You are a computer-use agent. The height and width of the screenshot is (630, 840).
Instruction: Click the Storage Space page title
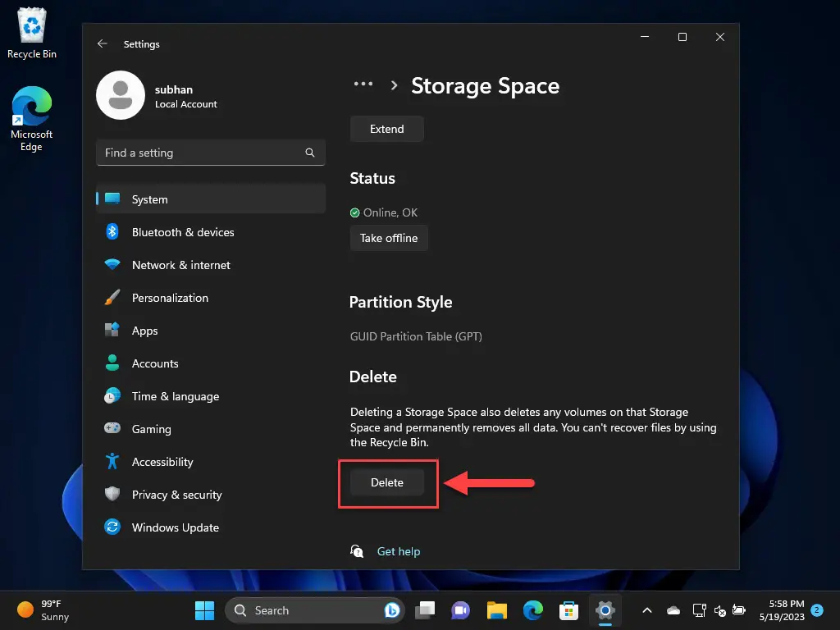click(x=486, y=86)
